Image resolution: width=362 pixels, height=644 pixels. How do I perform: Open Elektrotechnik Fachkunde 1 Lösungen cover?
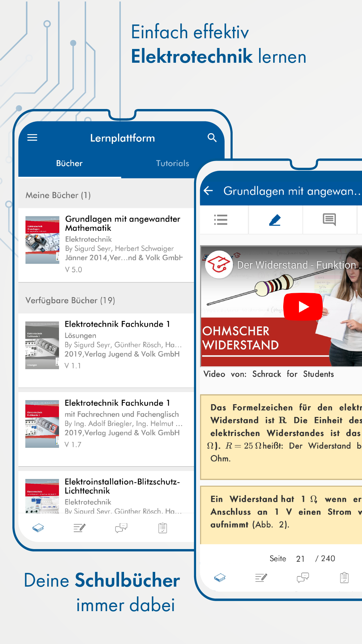pos(42,345)
